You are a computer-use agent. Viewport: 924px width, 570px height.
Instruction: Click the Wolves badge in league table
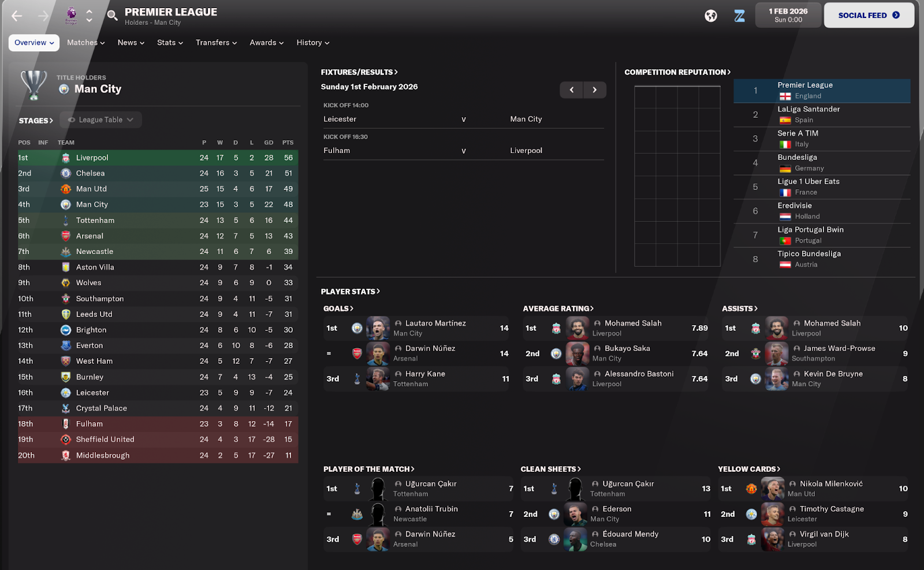[x=66, y=283]
